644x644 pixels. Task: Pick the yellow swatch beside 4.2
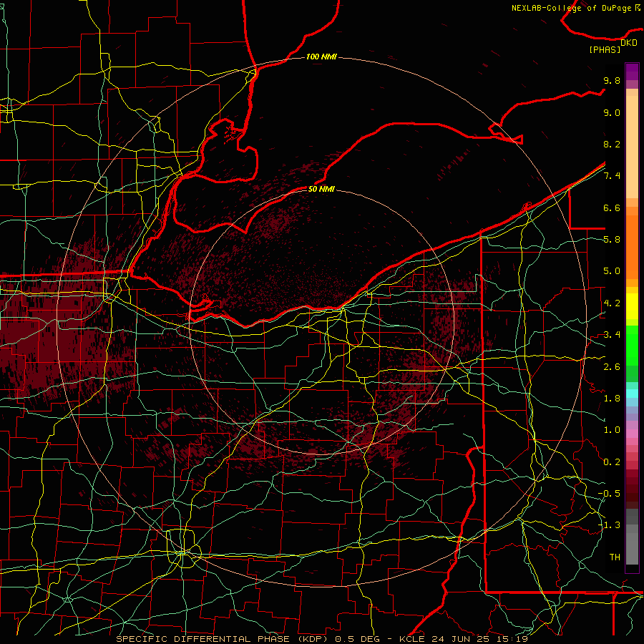[632, 306]
